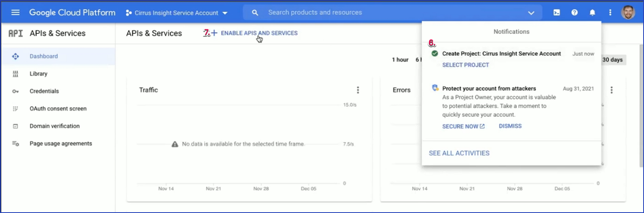The height and width of the screenshot is (213, 644).
Task: Open the Errors chart options menu
Action: [x=611, y=90]
